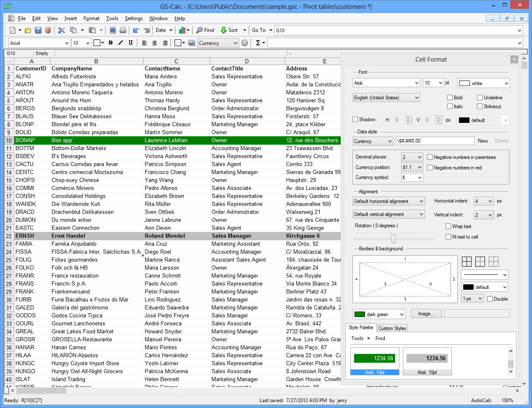Click the Bold formatting toolbar icon
This screenshot has width=532, height=408.
(x=111, y=43)
